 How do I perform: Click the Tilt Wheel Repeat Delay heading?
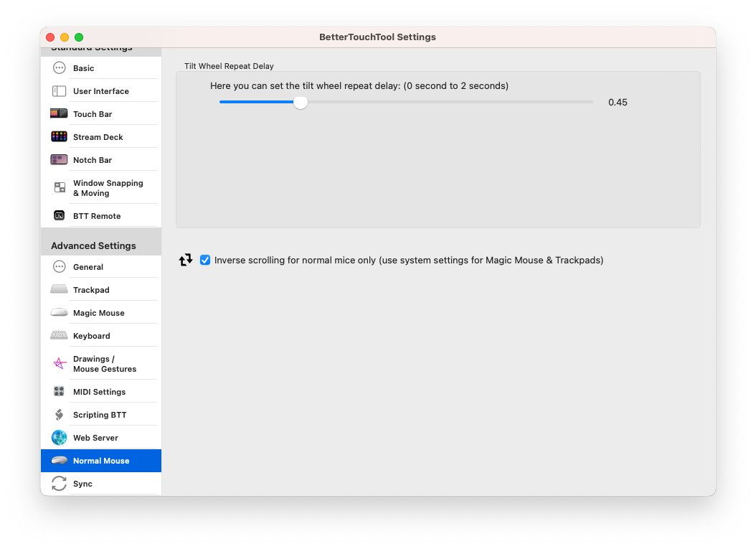pyautogui.click(x=229, y=66)
